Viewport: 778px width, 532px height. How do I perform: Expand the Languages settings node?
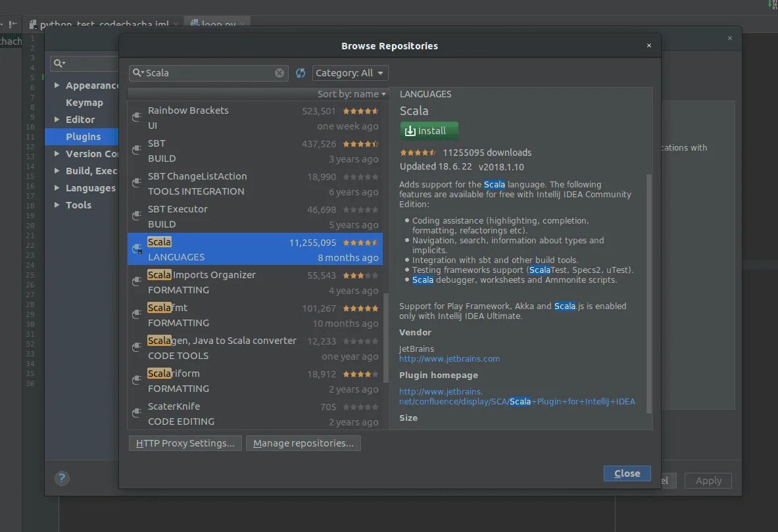[57, 187]
